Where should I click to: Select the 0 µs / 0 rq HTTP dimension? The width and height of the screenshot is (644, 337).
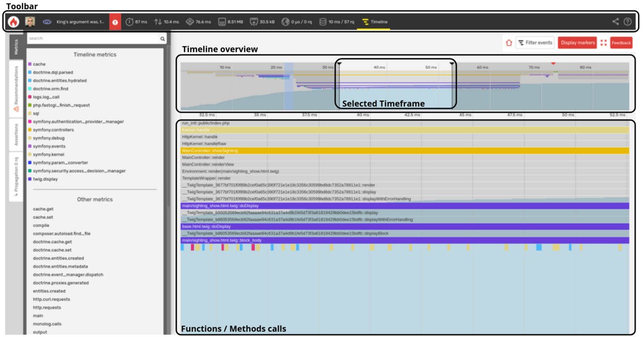point(297,22)
